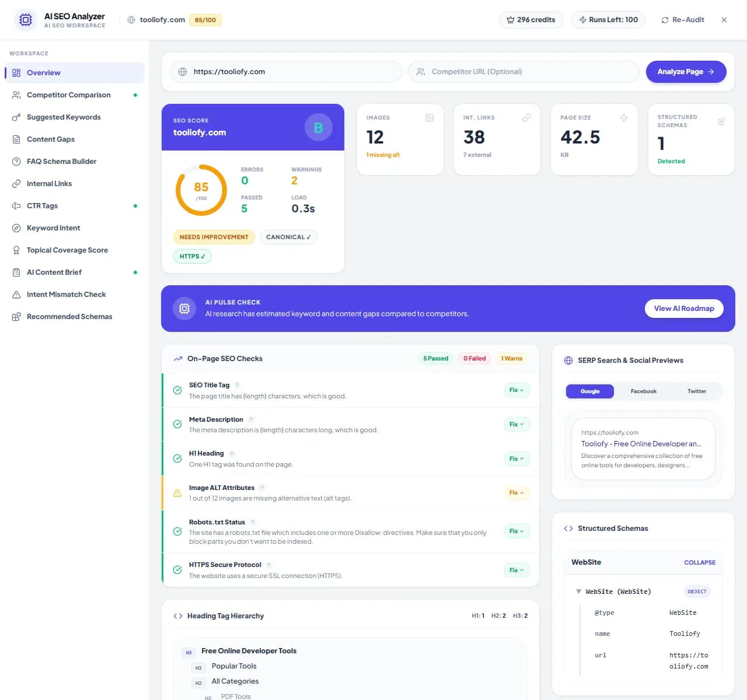This screenshot has height=700, width=747.
Task: Click the B grade badge in SEO score
Action: (x=319, y=127)
